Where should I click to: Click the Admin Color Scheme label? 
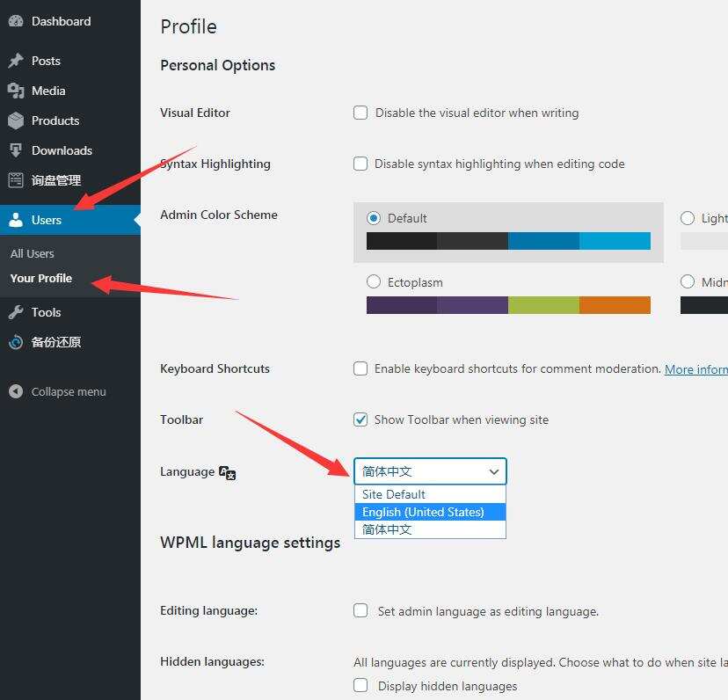219,215
